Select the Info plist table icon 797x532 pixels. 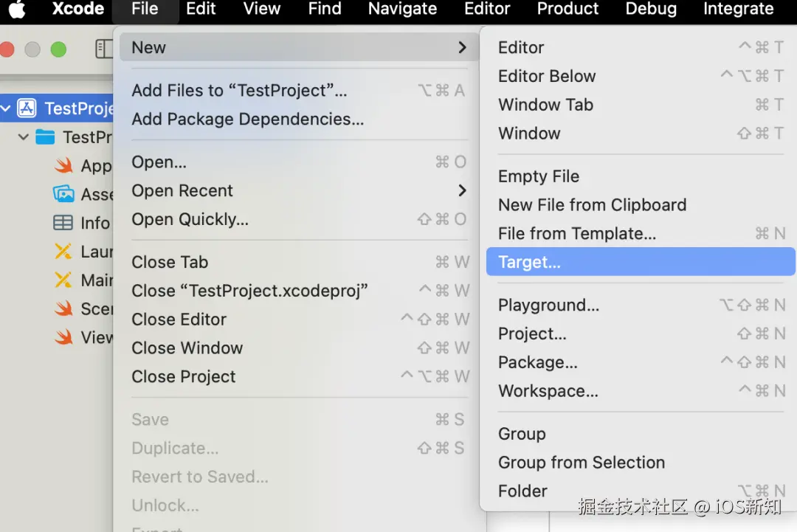coord(63,223)
